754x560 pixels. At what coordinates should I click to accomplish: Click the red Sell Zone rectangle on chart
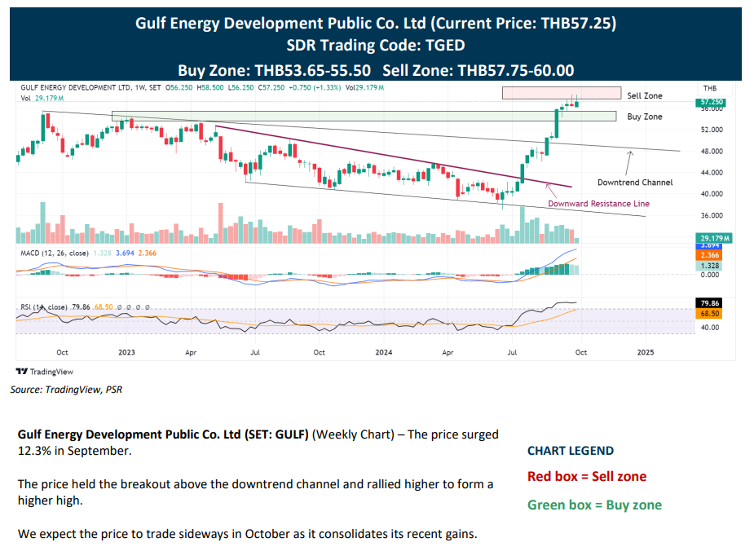pyautogui.click(x=562, y=93)
